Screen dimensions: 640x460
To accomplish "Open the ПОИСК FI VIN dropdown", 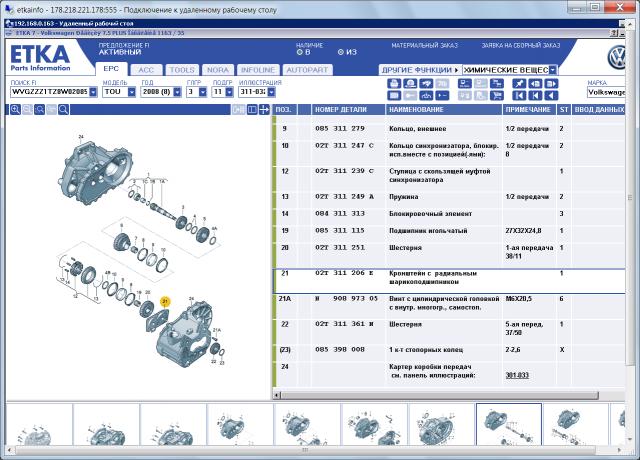I will coord(93,92).
